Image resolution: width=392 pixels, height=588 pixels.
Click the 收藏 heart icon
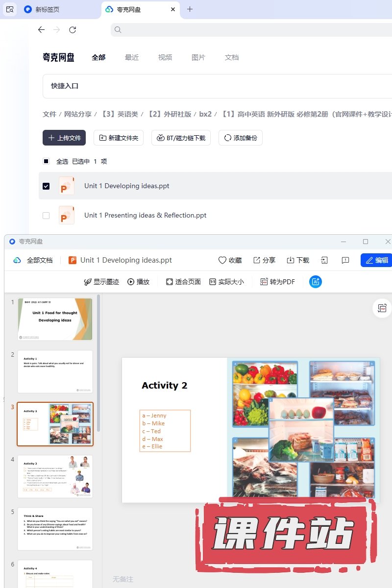pyautogui.click(x=222, y=260)
